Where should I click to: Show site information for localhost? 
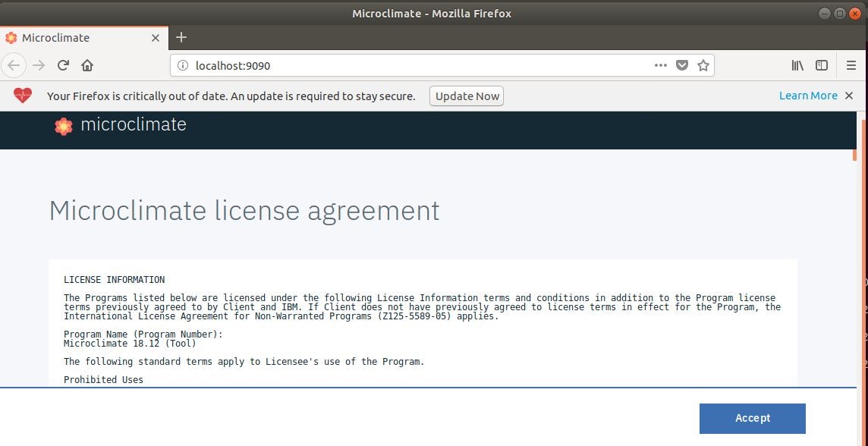pyautogui.click(x=183, y=66)
